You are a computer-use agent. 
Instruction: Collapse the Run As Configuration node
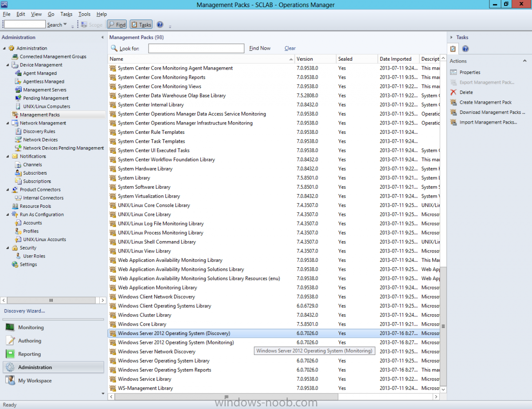8,214
